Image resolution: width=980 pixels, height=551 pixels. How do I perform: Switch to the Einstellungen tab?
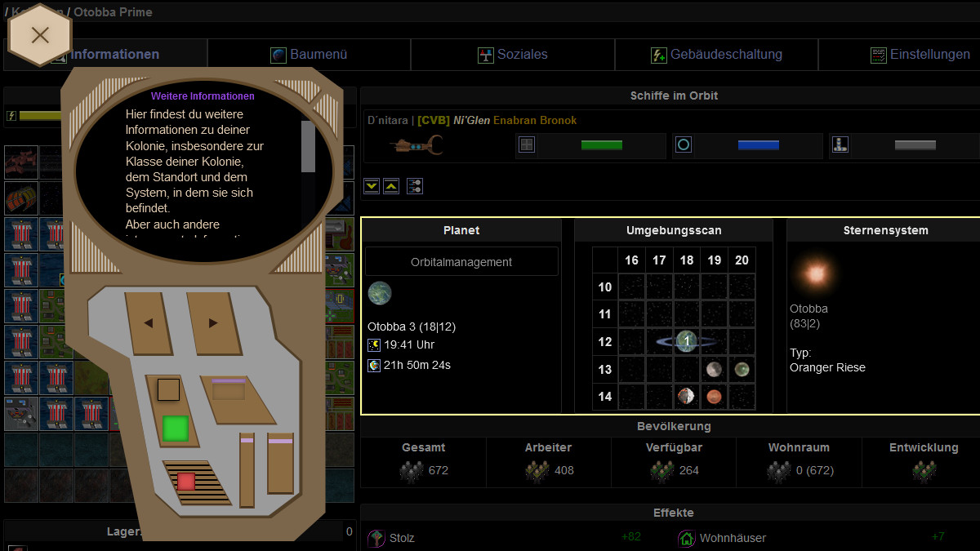920,54
